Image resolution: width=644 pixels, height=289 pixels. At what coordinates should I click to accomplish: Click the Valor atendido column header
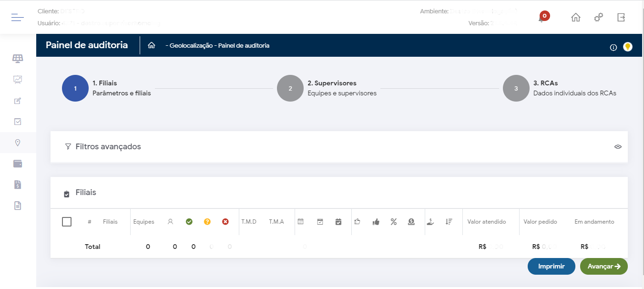tap(486, 222)
